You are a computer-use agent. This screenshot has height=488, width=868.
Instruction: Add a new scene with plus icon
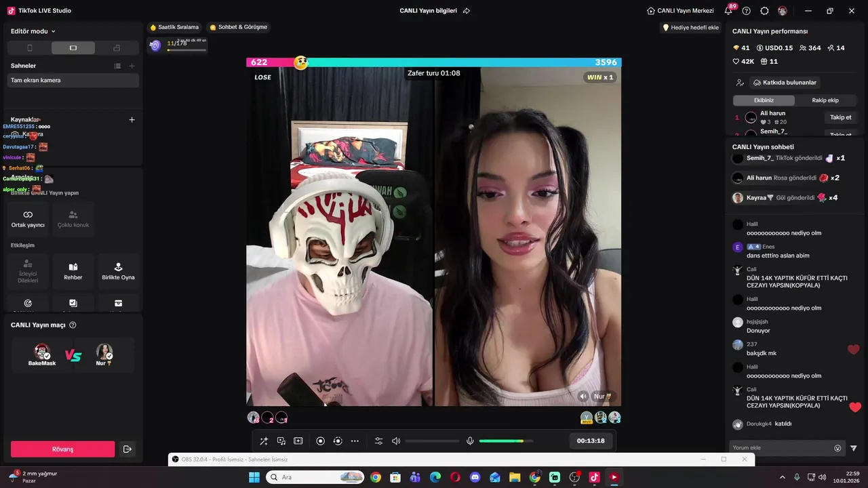coord(132,66)
